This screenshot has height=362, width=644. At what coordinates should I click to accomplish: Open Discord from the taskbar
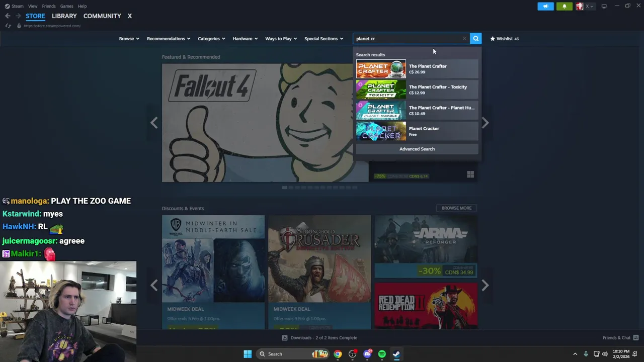point(367,354)
